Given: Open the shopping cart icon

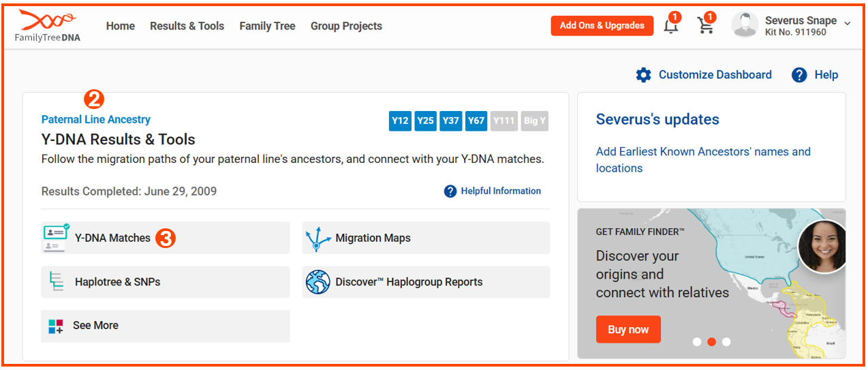Looking at the screenshot, I should (x=705, y=26).
